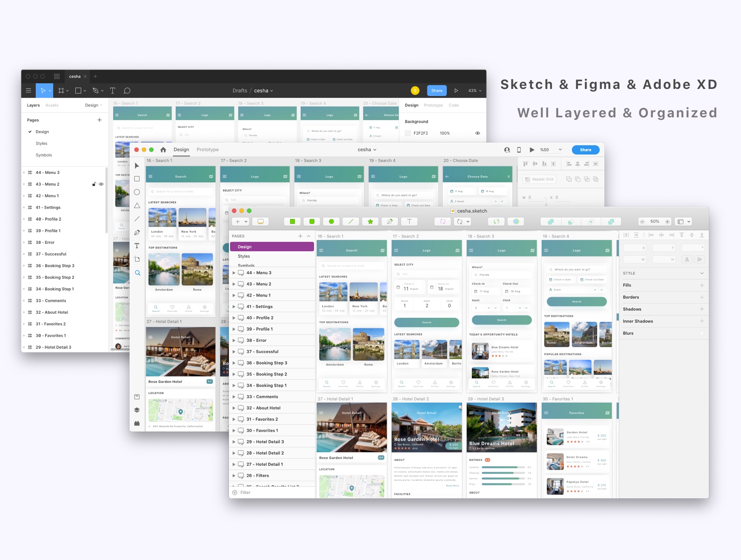The width and height of the screenshot is (741, 560).
Task: Click the Adobe XD home icon
Action: coord(163,150)
